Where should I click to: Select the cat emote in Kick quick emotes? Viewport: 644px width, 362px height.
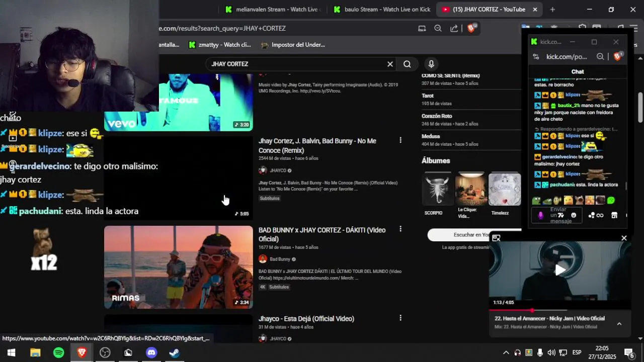point(579,201)
